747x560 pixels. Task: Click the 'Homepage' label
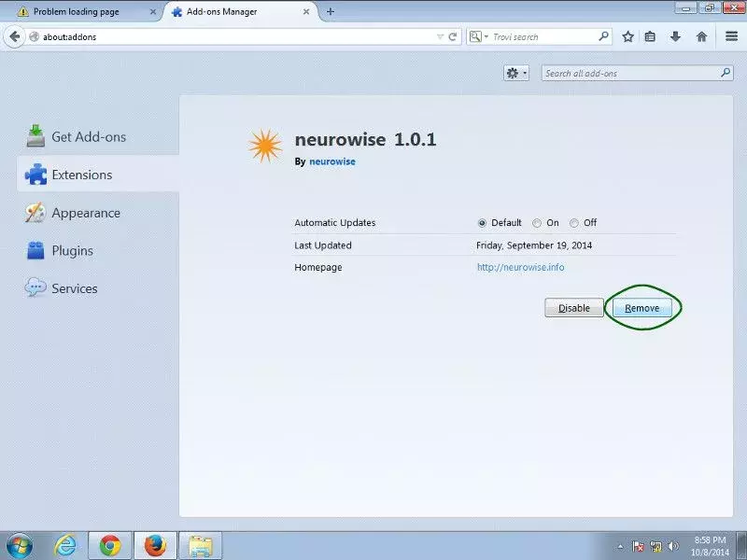click(318, 267)
